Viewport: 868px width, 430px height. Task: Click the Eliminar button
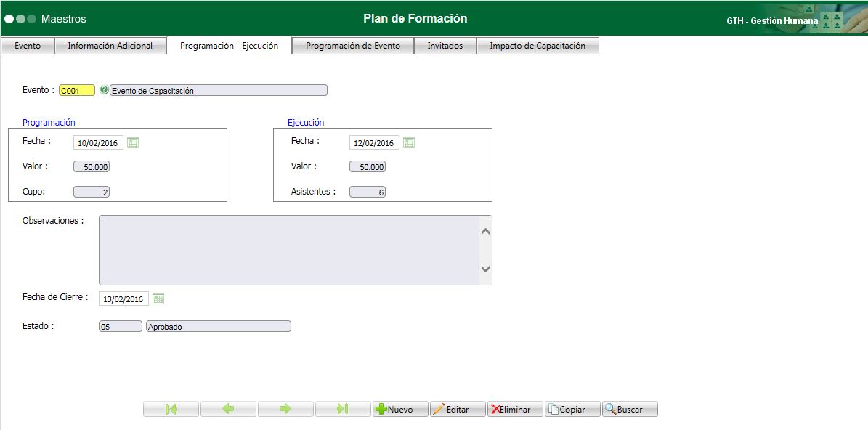[x=515, y=409]
